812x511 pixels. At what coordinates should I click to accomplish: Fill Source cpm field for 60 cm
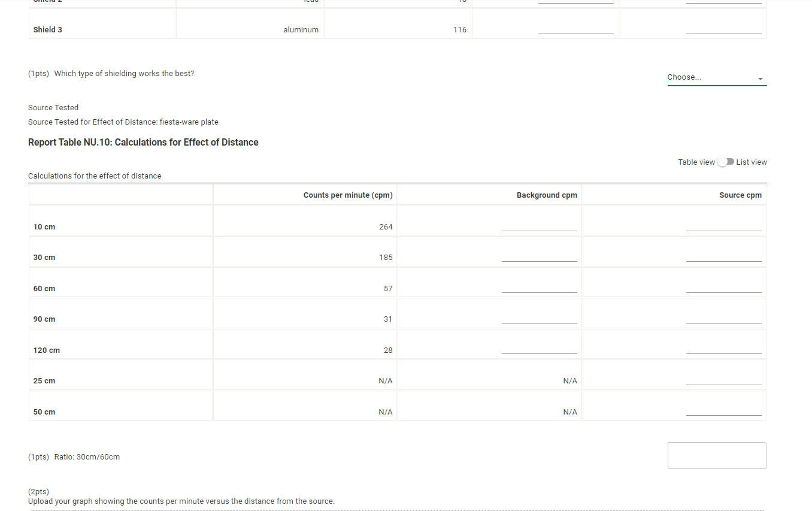click(723, 287)
